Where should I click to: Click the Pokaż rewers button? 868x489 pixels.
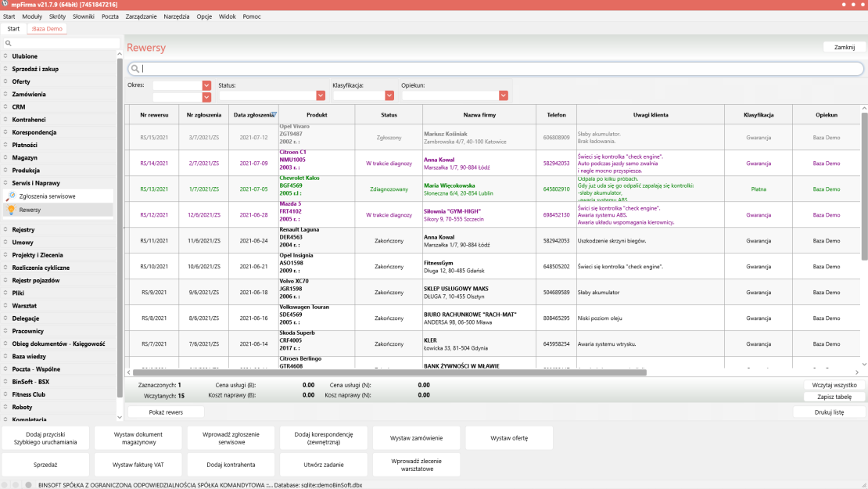[166, 412]
